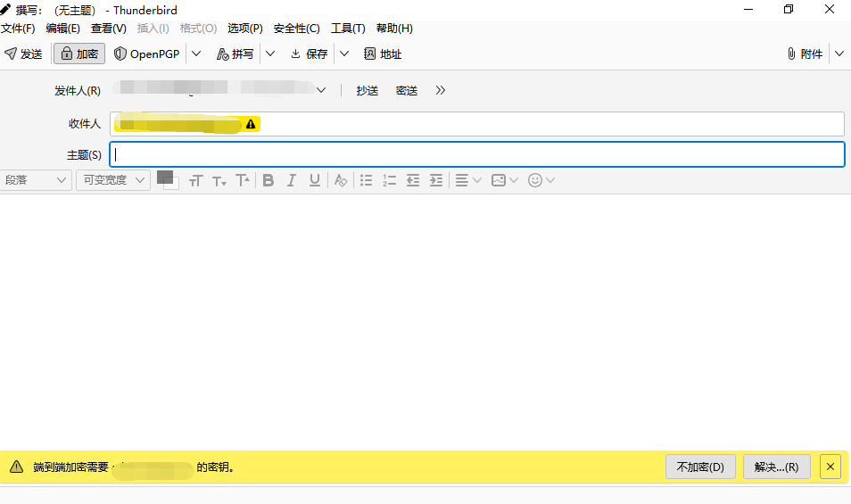Click the 附件 attachment paperclip button

pyautogui.click(x=805, y=54)
